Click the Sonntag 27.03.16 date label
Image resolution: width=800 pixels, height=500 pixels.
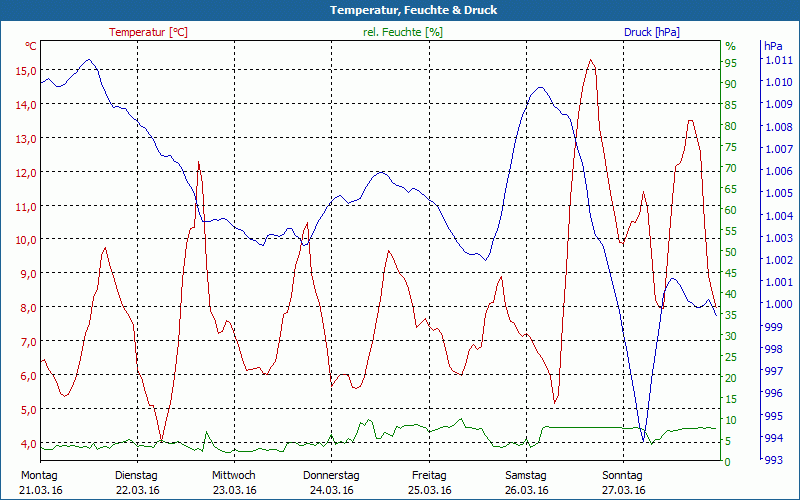622,482
